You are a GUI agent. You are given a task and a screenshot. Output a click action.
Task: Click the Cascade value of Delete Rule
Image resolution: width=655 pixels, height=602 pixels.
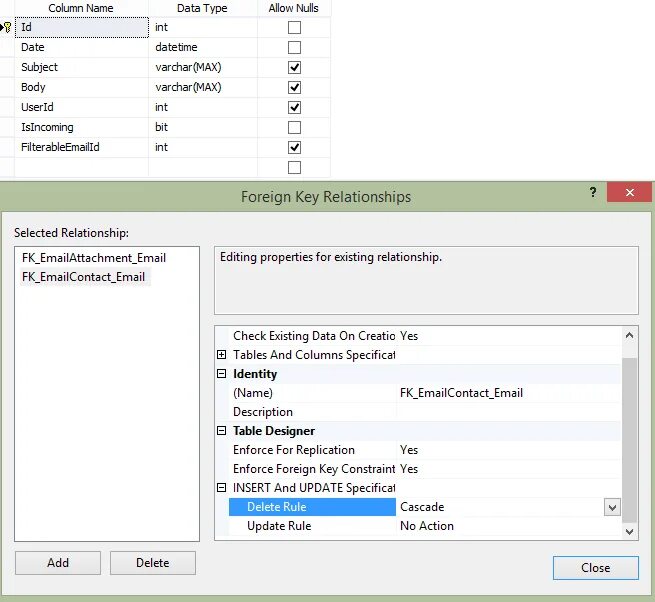tap(422, 507)
